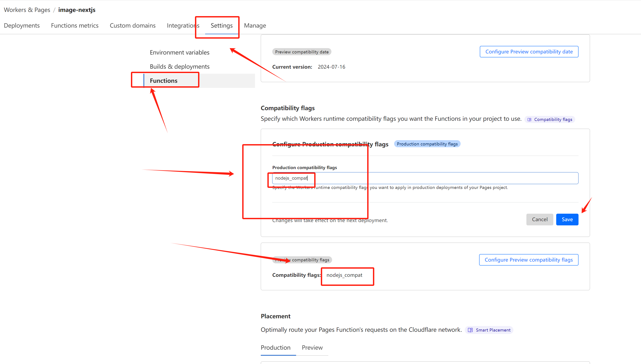The width and height of the screenshot is (641, 364).
Task: Click the Workers & Pages breadcrumb
Action: (27, 10)
